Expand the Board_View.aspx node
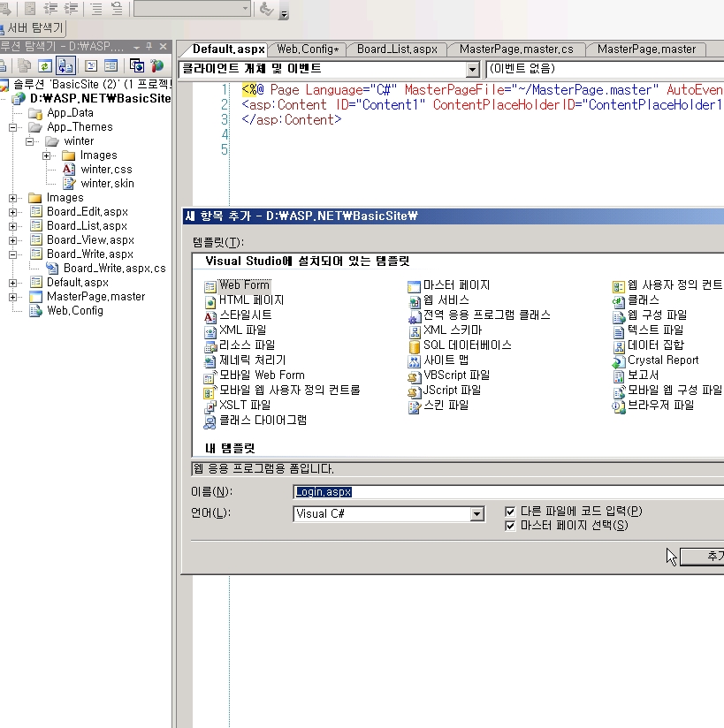The width and height of the screenshot is (724, 728). [x=13, y=240]
